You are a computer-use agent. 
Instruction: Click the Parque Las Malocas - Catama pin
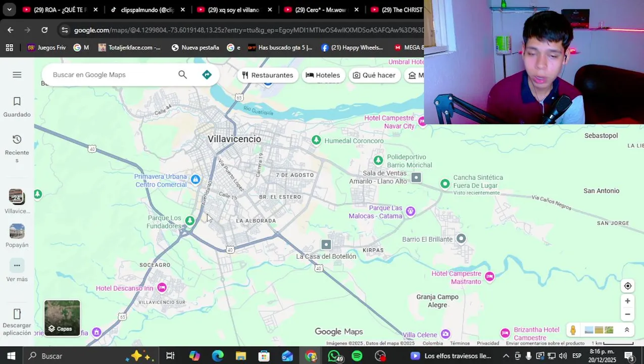coord(411,211)
